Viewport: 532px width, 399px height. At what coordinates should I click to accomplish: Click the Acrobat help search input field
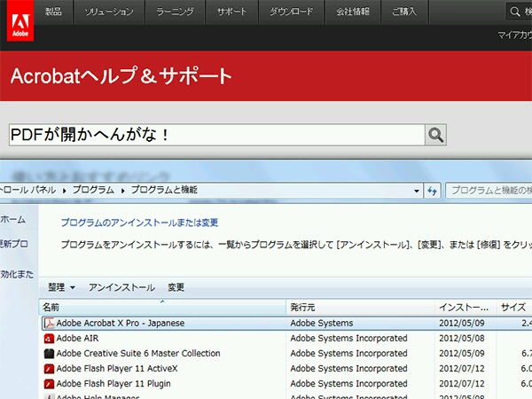[x=217, y=135]
